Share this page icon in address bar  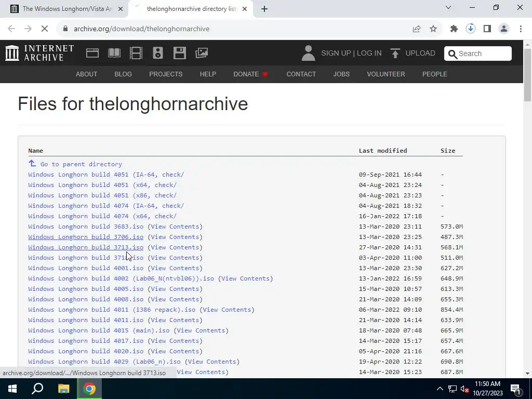(417, 29)
